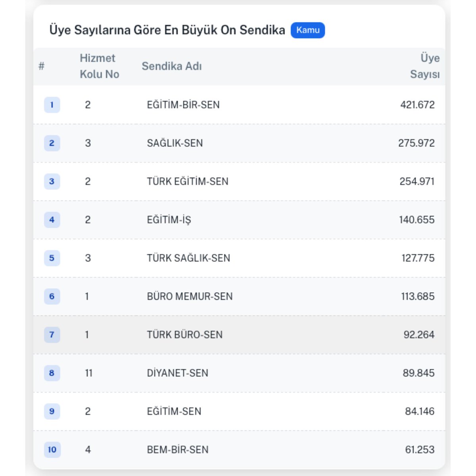
Task: Select the highlighted TÜRK BÜRO-SEN row
Action: (238, 335)
